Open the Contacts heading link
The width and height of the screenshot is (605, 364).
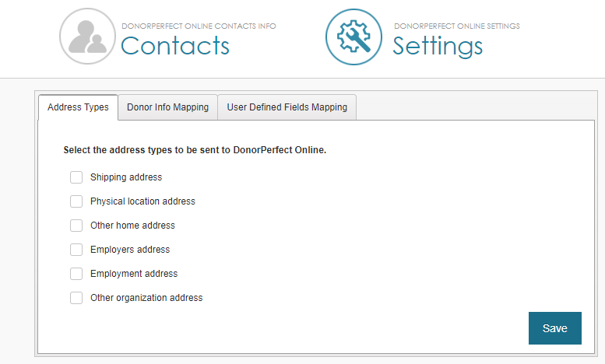pyautogui.click(x=175, y=46)
